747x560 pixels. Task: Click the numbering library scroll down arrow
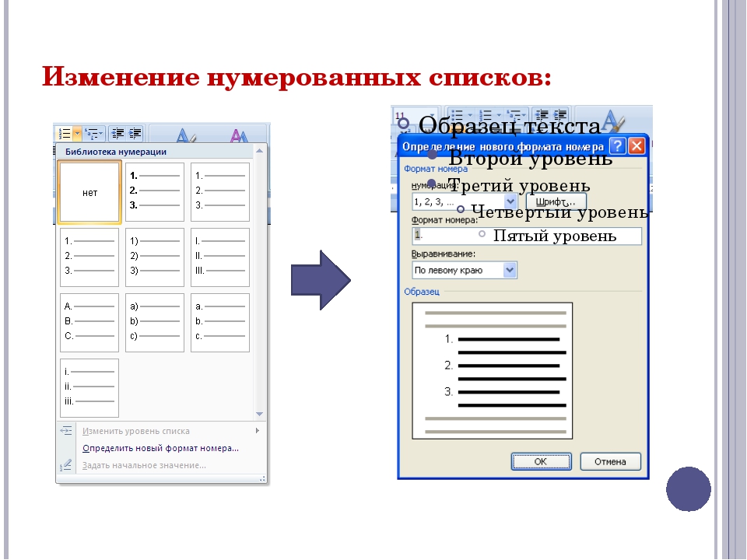tap(260, 415)
